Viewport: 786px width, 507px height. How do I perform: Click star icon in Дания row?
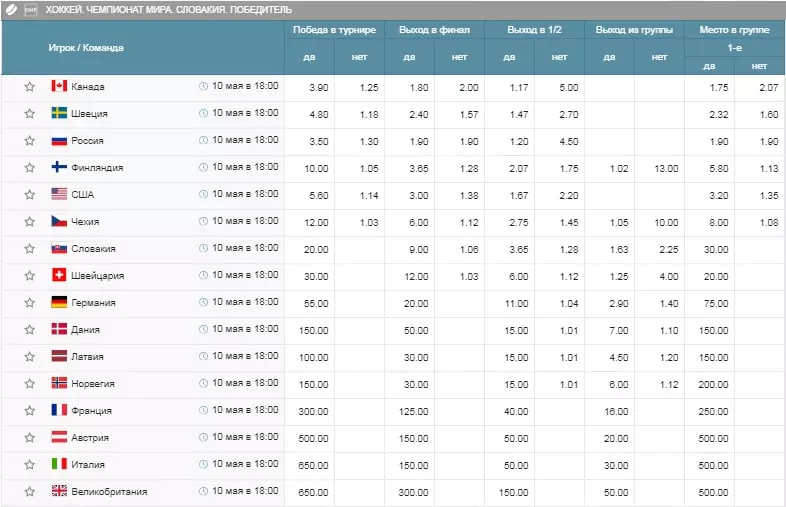pyautogui.click(x=30, y=330)
